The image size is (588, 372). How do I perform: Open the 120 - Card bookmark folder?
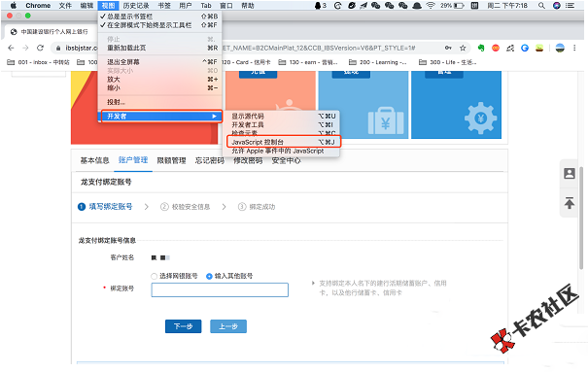(246, 62)
